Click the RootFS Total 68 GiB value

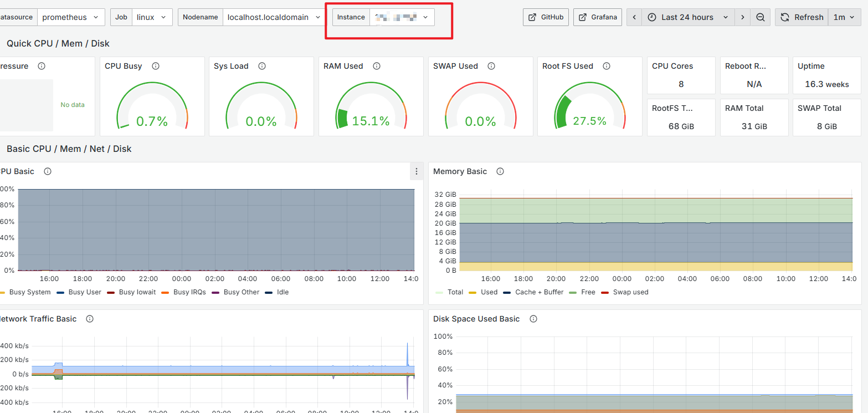tap(681, 126)
